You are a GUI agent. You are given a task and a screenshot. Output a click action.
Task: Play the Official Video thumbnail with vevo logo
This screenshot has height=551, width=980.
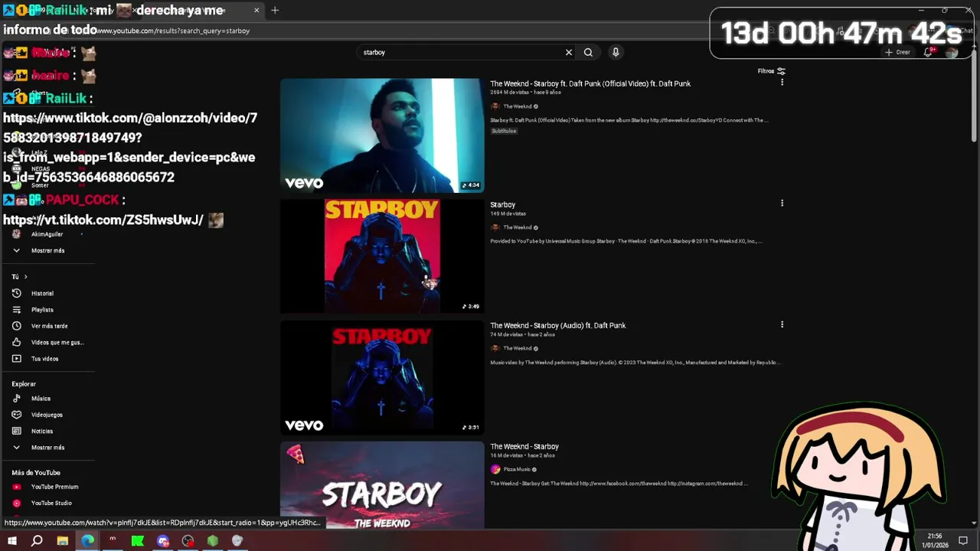(382, 135)
